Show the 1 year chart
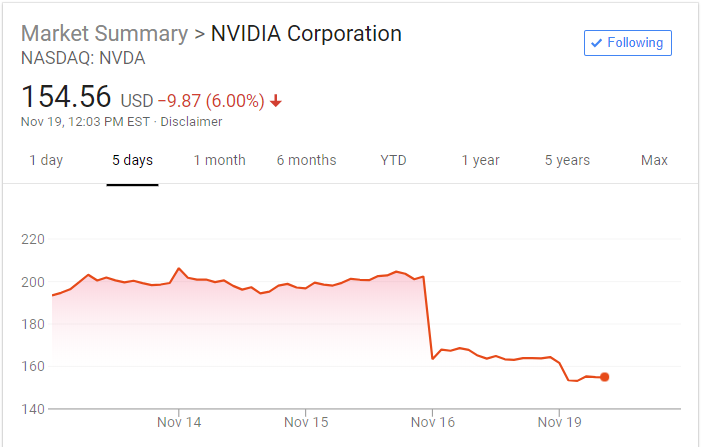 point(480,160)
